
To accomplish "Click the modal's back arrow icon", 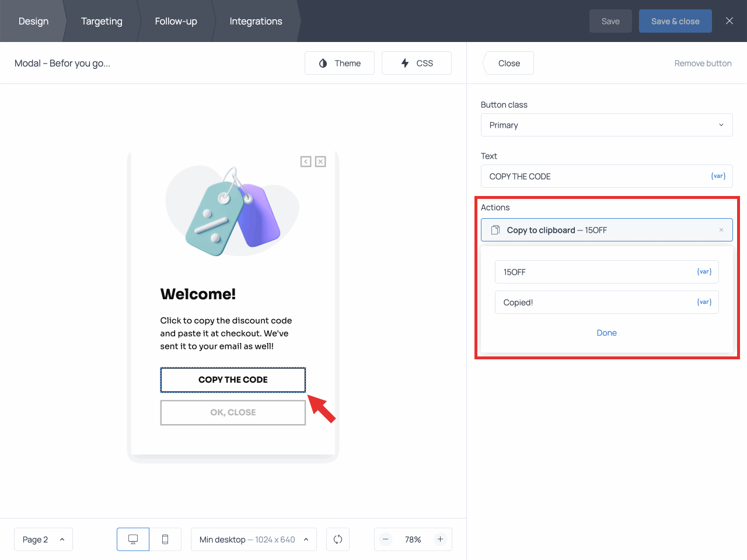I will click(x=306, y=162).
